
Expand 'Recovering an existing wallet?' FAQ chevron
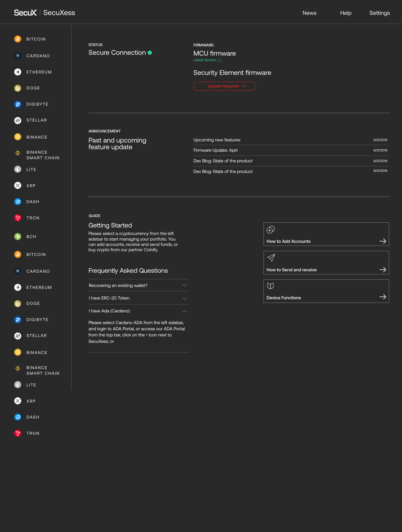pyautogui.click(x=185, y=285)
